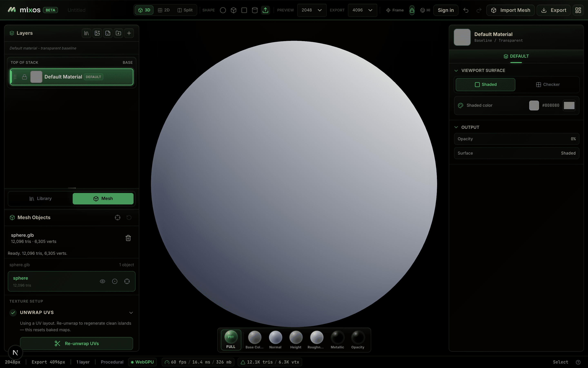Image resolution: width=588 pixels, height=368 pixels.
Task: Click the add sticker layer icon
Action: 108,33
